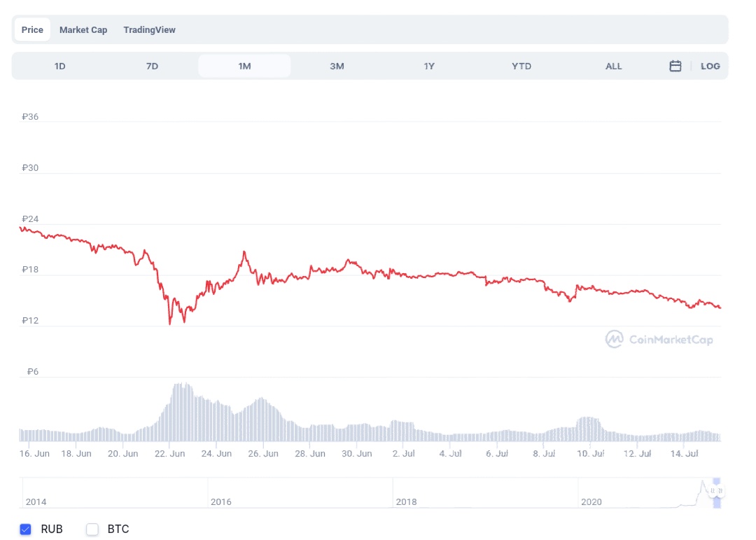This screenshot has height=540, width=756.
Task: Select the 3M timeframe
Action: [337, 65]
